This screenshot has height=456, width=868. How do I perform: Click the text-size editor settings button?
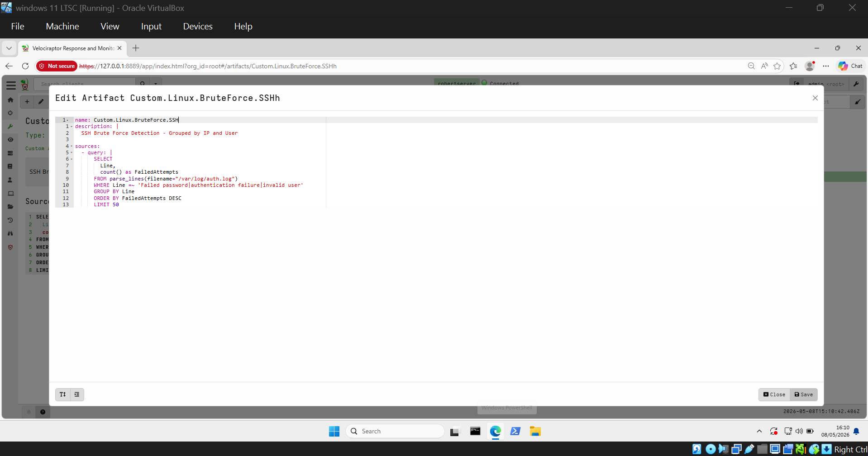coord(63,394)
